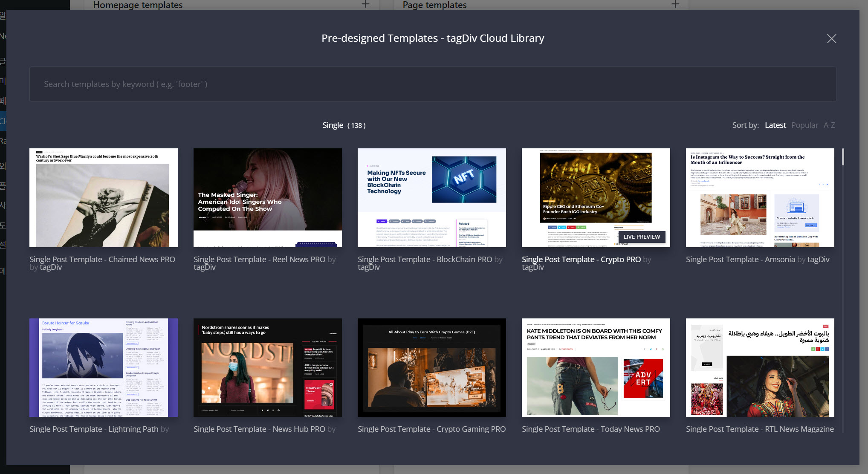868x474 pixels.
Task: Click the 'Single Post Template - Crypto Gaming PRO' title
Action: point(432,429)
